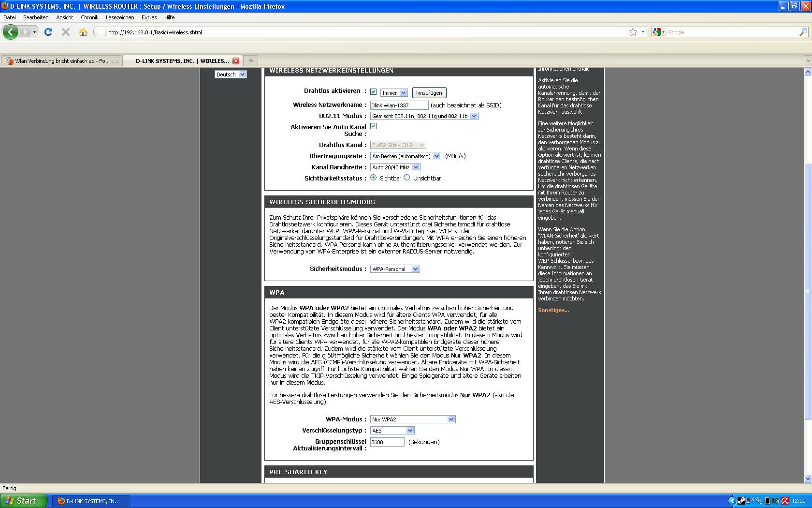Click the vertical scrollbar thumb

point(808,292)
